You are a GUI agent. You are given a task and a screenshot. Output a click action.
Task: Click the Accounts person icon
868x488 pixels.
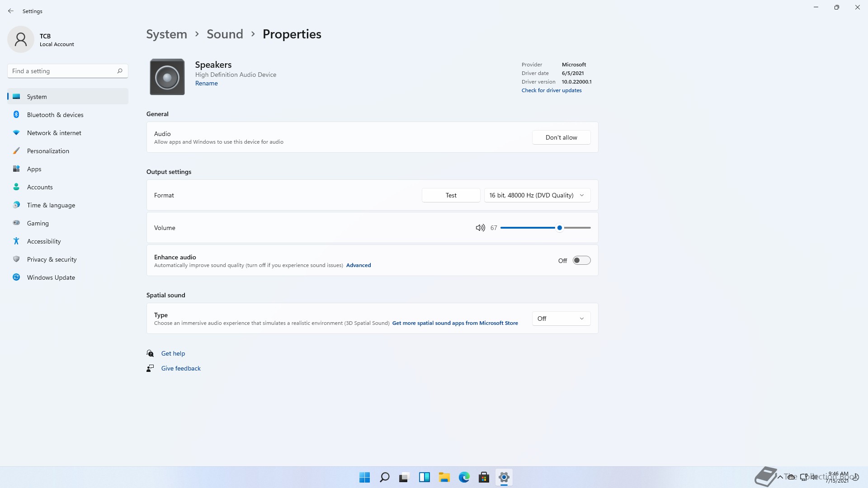(16, 187)
